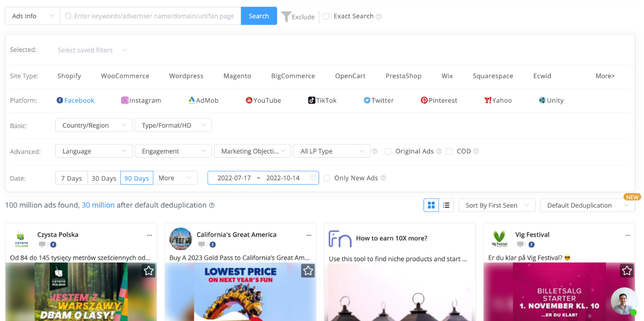Expand the Marketing Objective dropdown
The width and height of the screenshot is (644, 321).
252,151
